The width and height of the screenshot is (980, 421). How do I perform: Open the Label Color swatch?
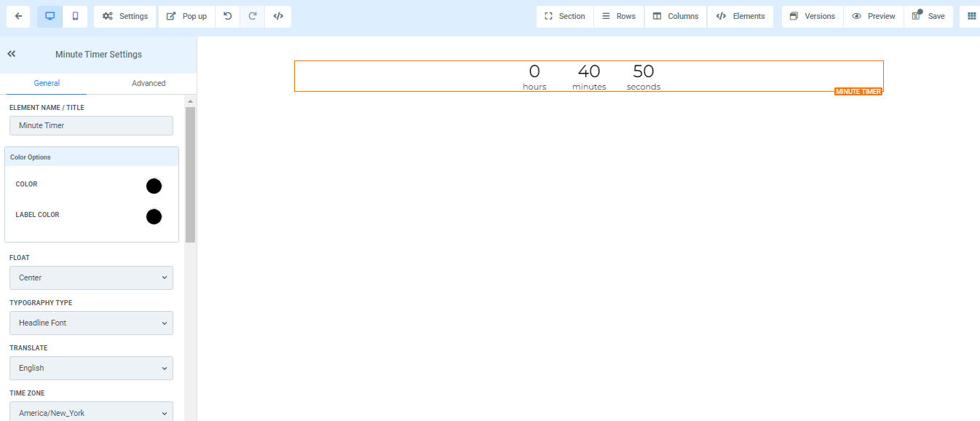click(154, 216)
